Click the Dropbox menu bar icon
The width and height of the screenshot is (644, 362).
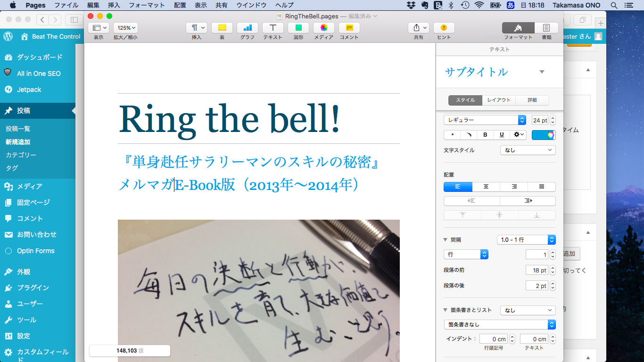(x=411, y=5)
